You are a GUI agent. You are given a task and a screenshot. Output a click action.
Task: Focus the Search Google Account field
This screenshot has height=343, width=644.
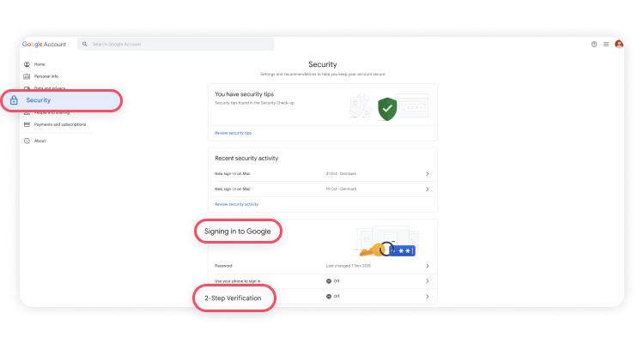pyautogui.click(x=175, y=45)
